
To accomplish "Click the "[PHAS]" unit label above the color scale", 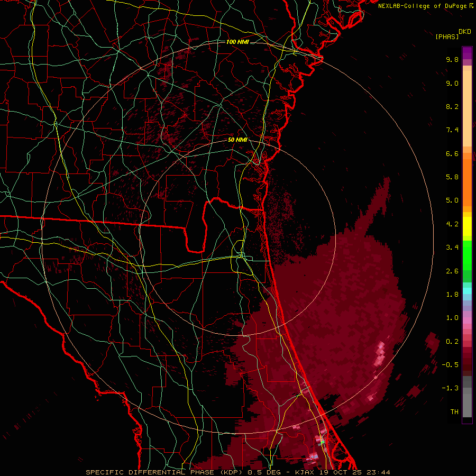I will click(447, 36).
